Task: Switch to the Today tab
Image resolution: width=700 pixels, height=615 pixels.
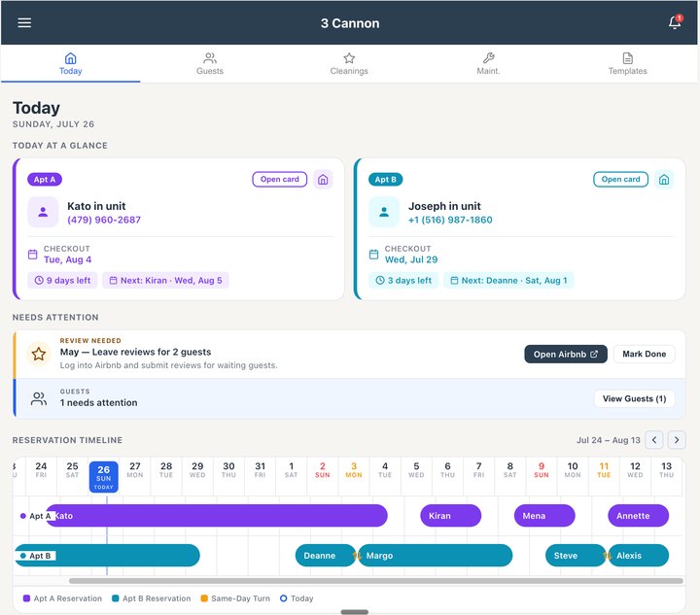Action: coord(71,64)
